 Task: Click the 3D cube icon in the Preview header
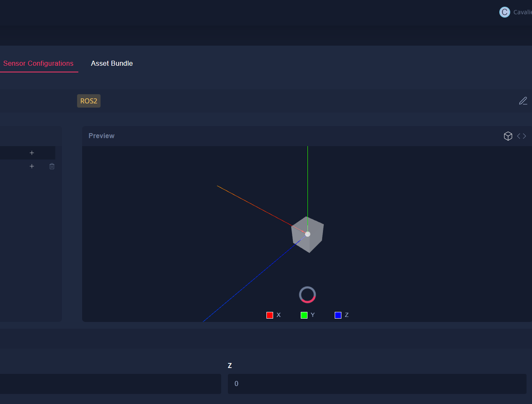(508, 136)
